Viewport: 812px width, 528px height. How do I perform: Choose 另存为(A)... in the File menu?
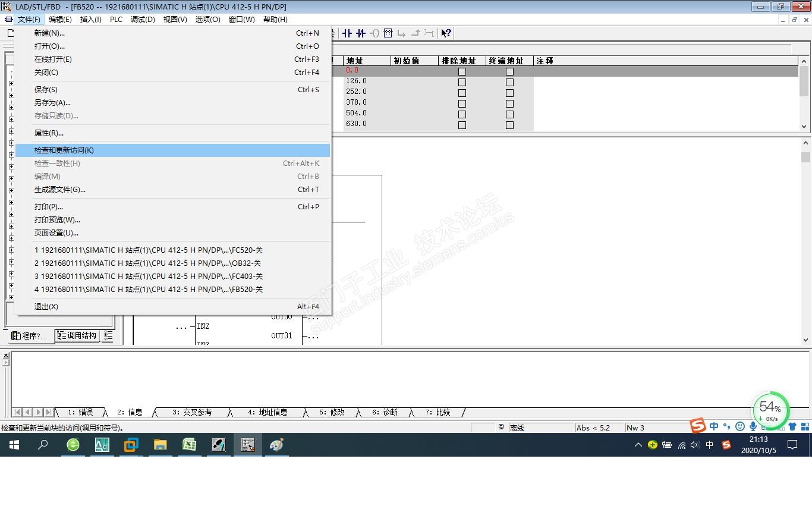click(x=172, y=103)
